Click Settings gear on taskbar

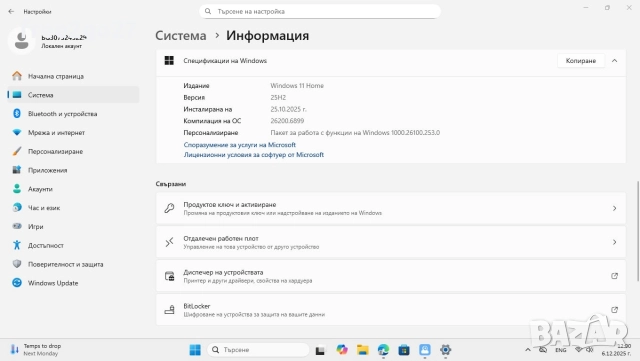(445, 350)
